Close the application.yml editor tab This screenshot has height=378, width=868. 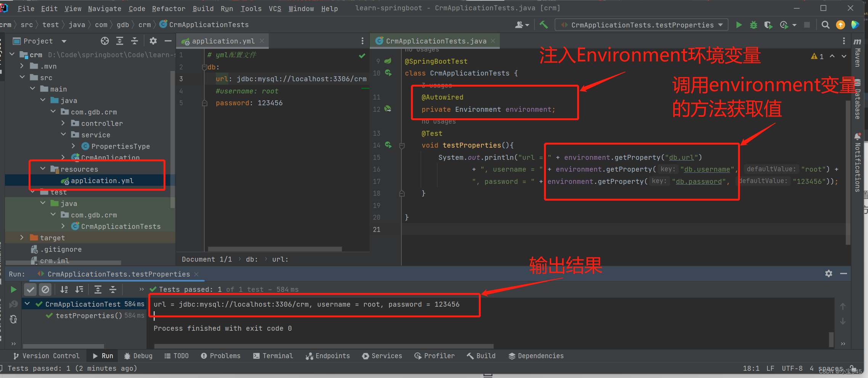(262, 41)
